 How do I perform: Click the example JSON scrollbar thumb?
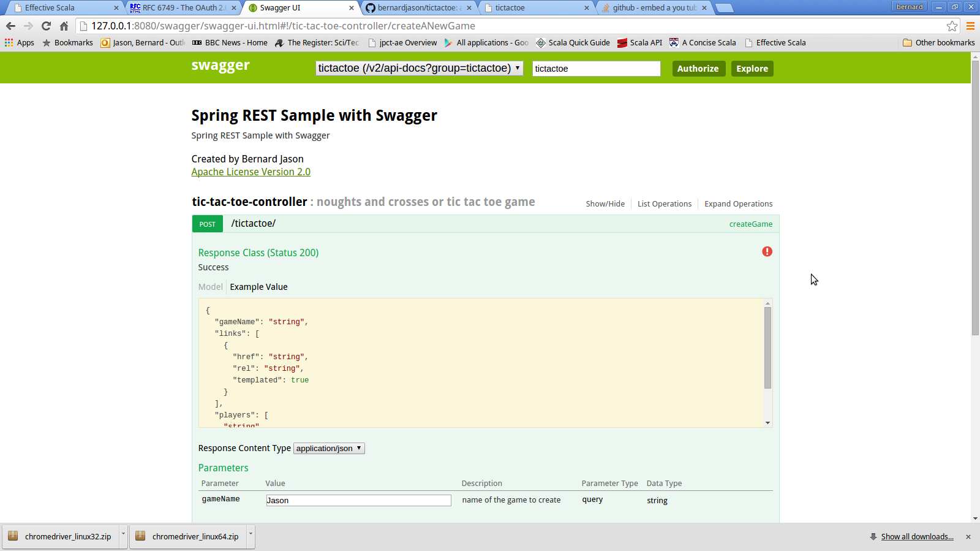click(x=767, y=348)
